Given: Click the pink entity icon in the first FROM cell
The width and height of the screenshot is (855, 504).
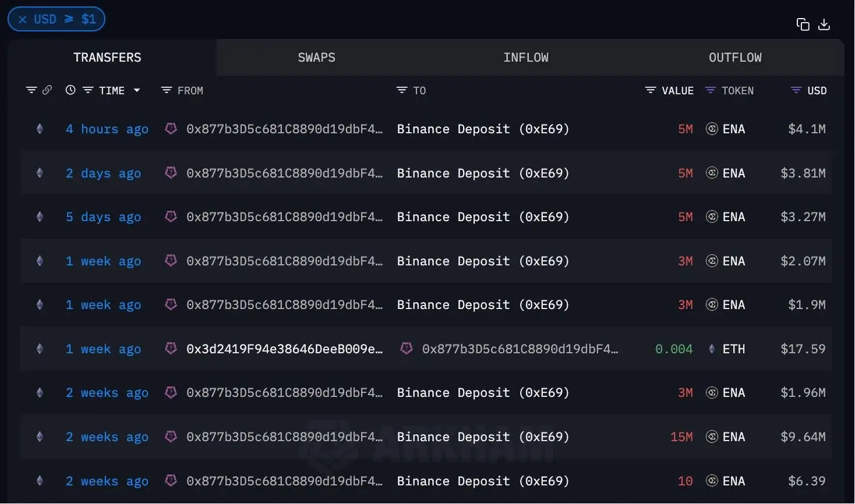Looking at the screenshot, I should coord(171,129).
